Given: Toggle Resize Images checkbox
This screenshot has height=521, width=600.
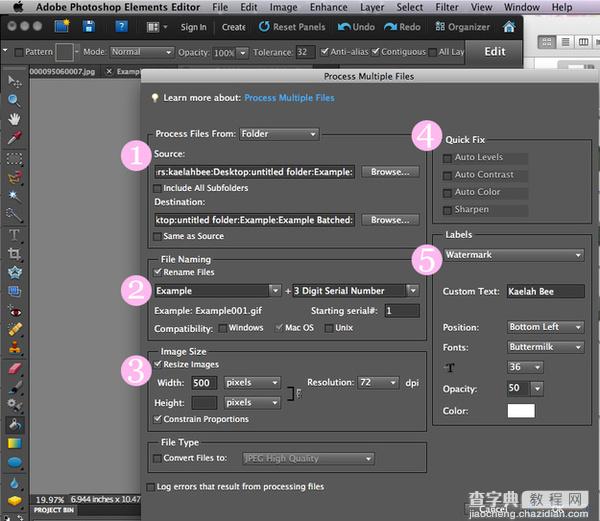Looking at the screenshot, I should pos(157,364).
